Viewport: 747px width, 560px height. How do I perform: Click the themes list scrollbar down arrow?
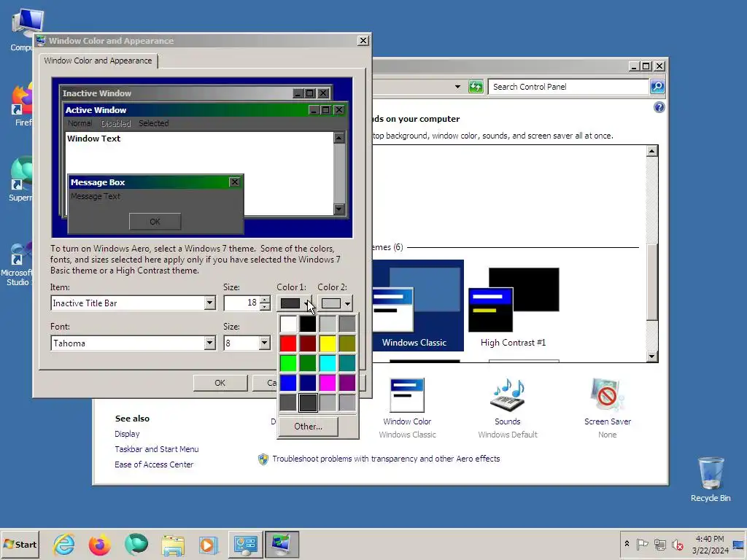point(651,356)
